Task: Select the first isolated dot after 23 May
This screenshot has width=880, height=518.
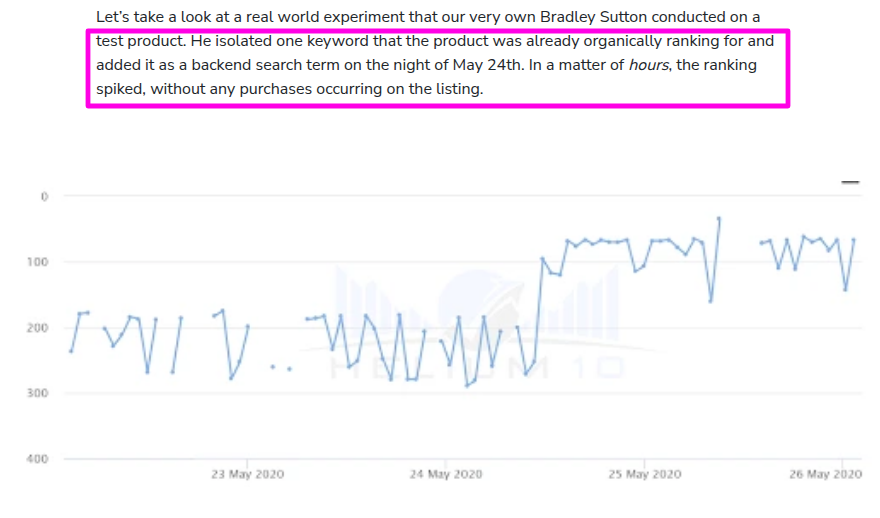Action: pyautogui.click(x=273, y=366)
